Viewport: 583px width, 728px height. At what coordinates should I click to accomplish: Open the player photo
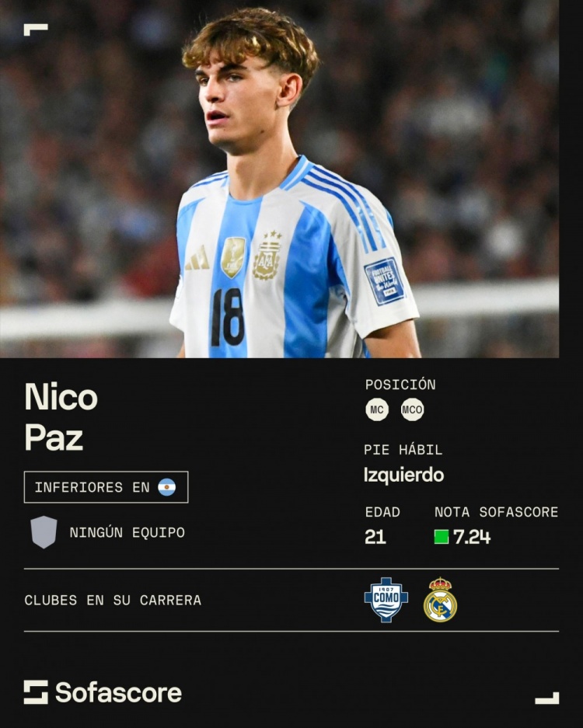coord(279,179)
